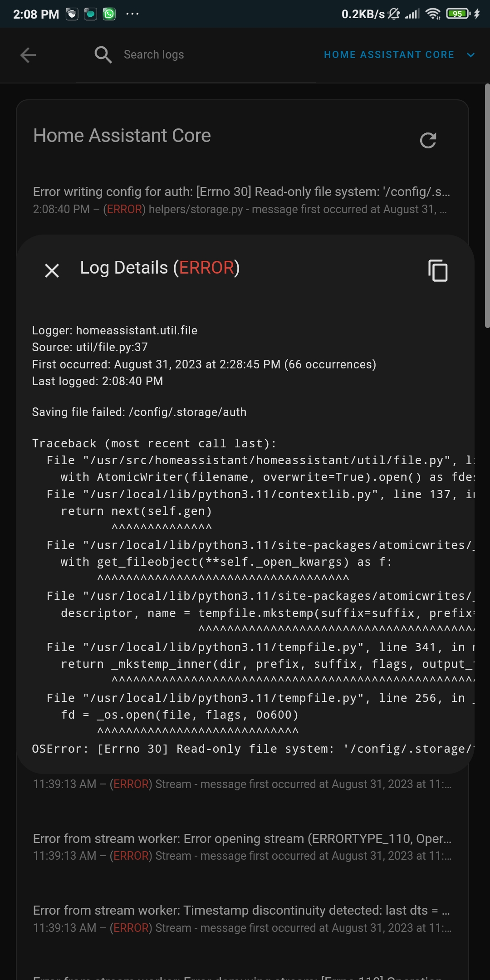Tap the ellipsis menu in the status bar
This screenshot has height=980, width=490.
[132, 14]
